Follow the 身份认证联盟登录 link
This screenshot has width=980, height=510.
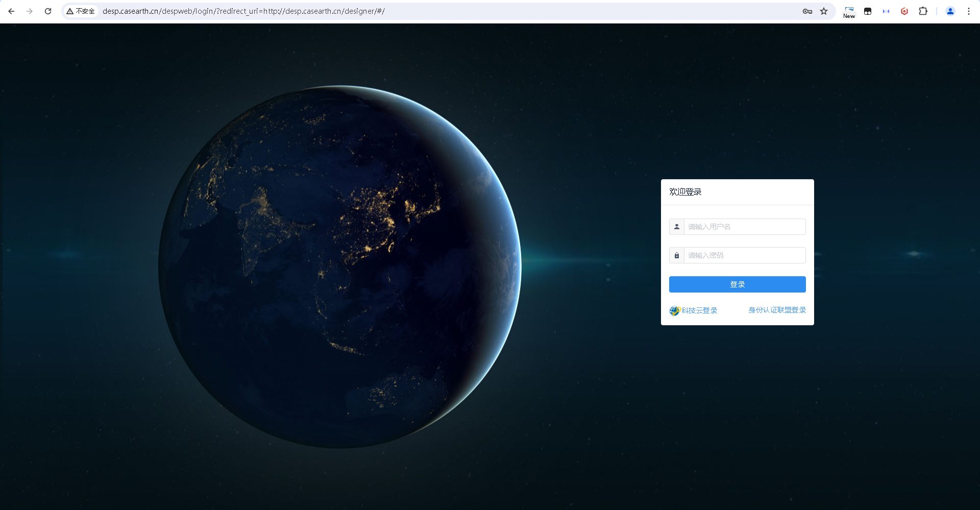click(777, 310)
